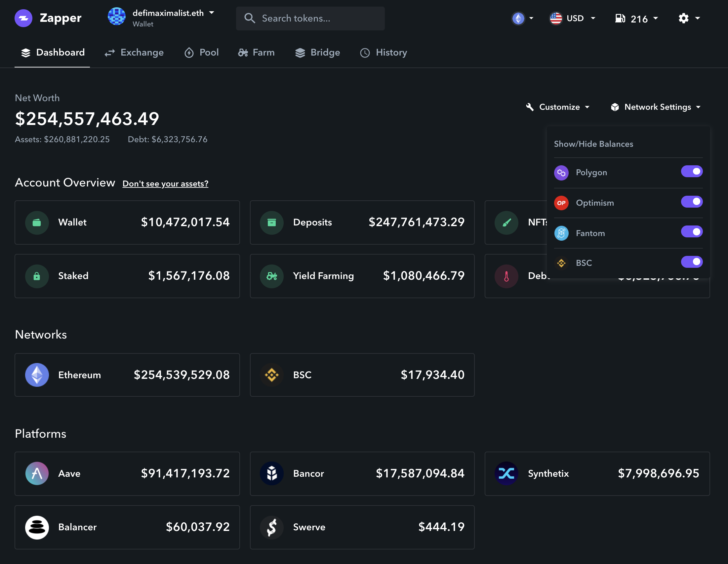
Task: Click the defimaximalist.eth wallet avatar
Action: (x=117, y=16)
